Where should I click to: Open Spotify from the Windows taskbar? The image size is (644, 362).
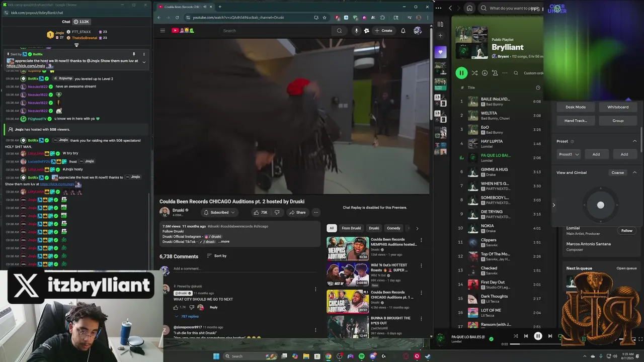coord(361,356)
